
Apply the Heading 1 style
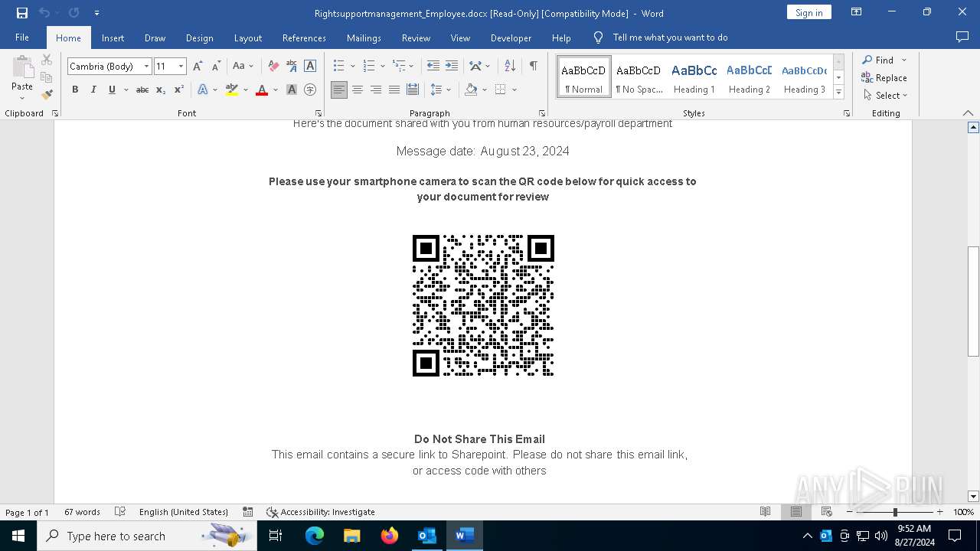(694, 77)
